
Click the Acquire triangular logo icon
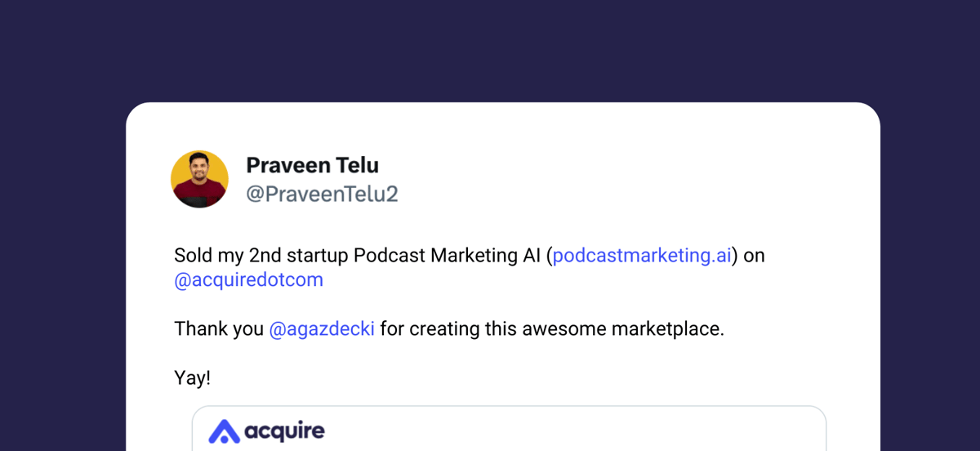tap(224, 431)
